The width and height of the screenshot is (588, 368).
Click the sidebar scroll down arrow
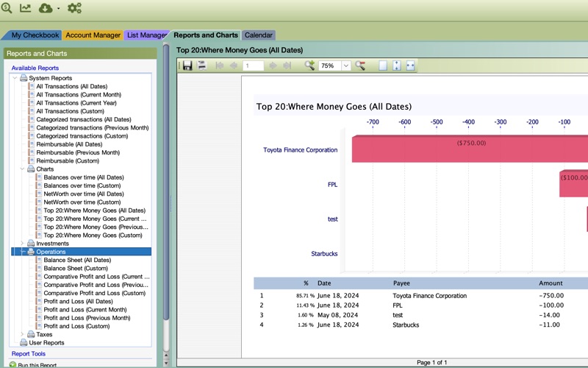(167, 363)
